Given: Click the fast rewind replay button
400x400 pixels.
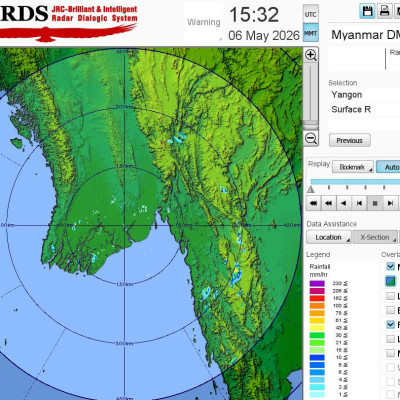Looking at the screenshot, I should 329,203.
